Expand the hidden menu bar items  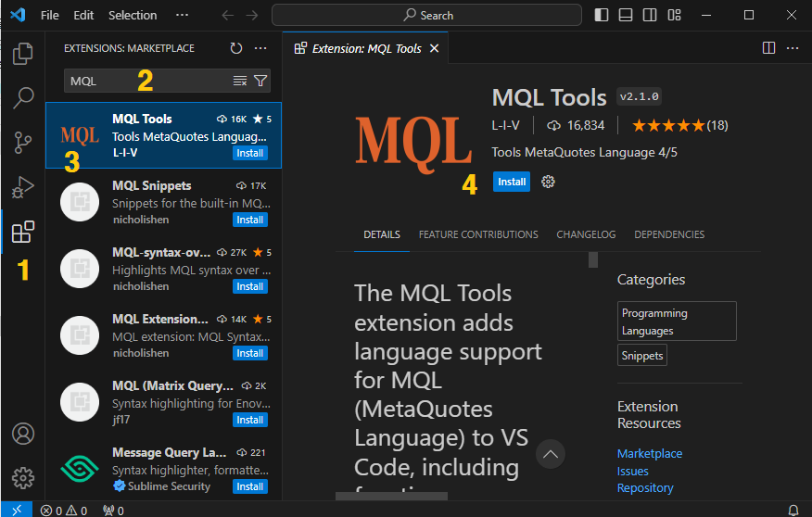[x=182, y=15]
